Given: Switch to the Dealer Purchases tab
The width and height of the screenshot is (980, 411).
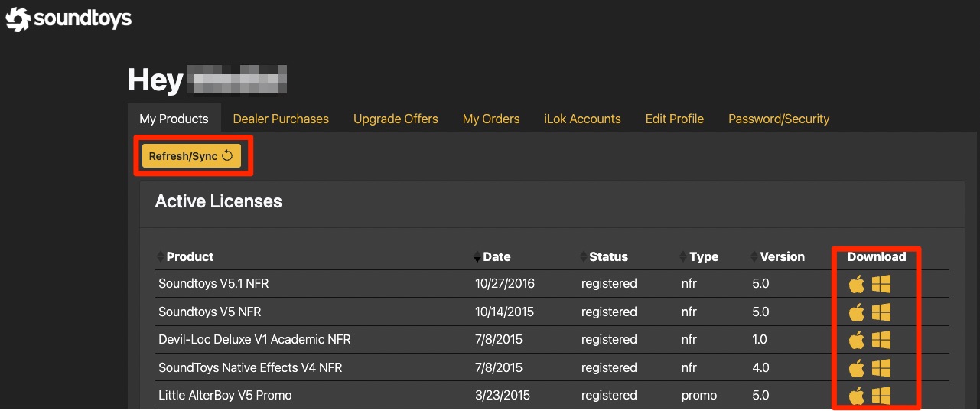Looking at the screenshot, I should (281, 119).
